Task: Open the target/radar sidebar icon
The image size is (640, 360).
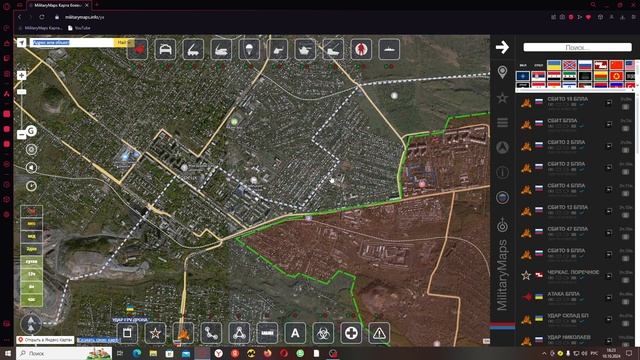Action: (x=502, y=225)
